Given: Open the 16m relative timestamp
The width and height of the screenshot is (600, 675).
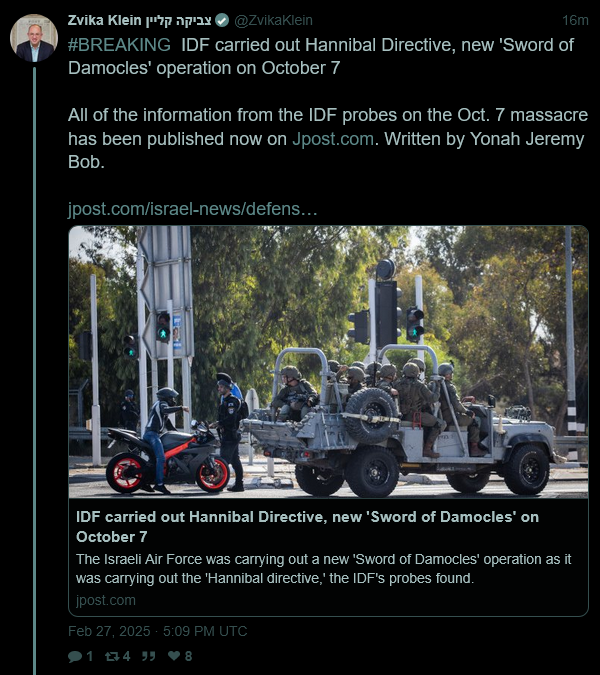Looking at the screenshot, I should [x=575, y=20].
